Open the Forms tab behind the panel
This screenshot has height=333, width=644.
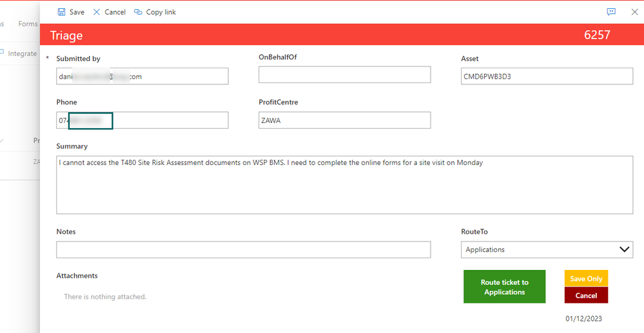(x=28, y=24)
